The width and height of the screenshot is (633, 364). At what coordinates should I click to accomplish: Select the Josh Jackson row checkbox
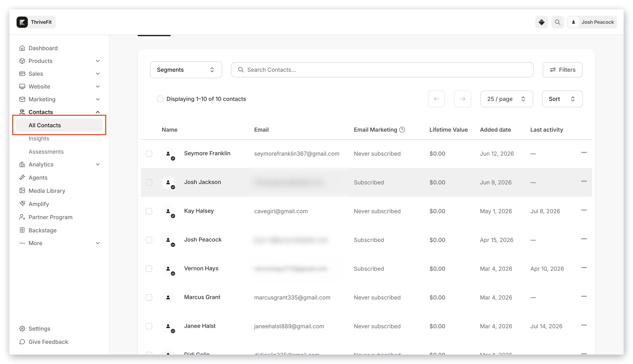point(149,182)
